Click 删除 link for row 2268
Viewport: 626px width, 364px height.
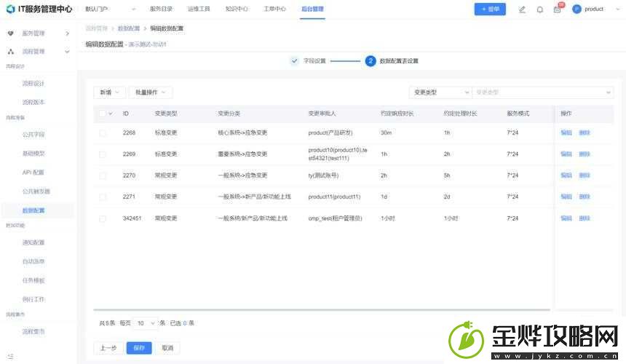[x=585, y=132]
